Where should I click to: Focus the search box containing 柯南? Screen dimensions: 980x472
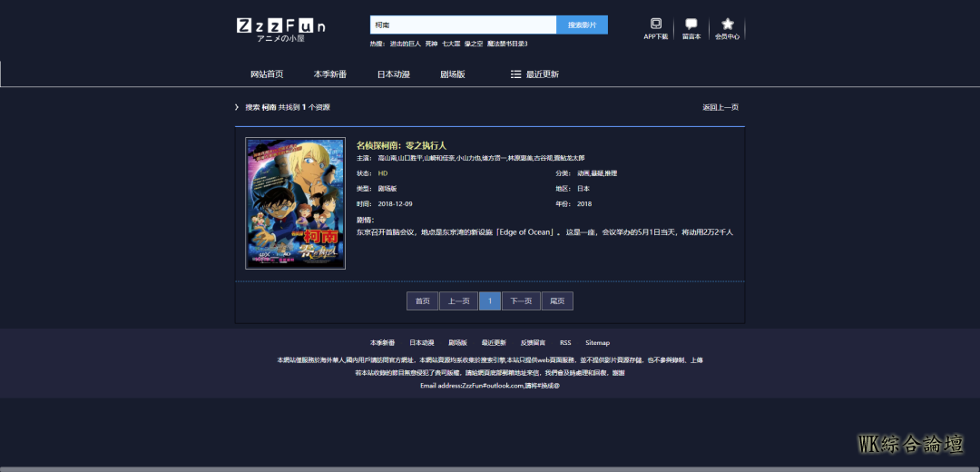[x=463, y=25]
